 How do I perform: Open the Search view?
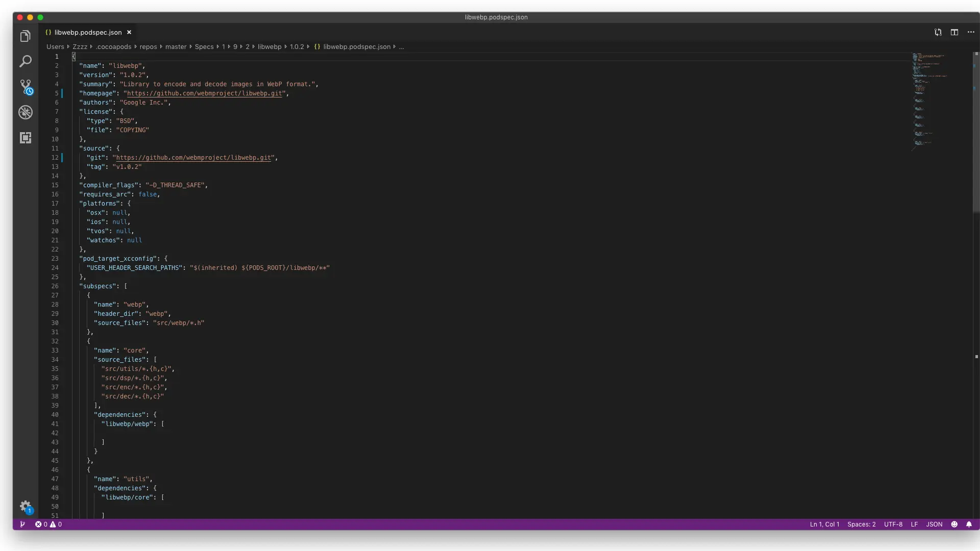point(26,62)
